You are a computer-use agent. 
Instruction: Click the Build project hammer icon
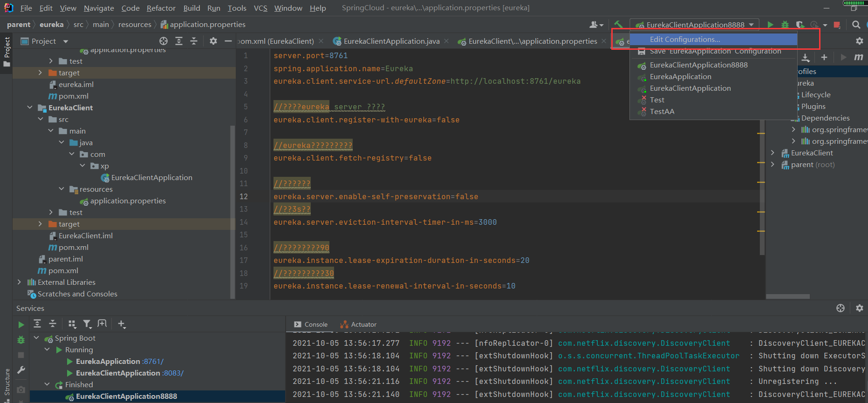[x=618, y=25]
